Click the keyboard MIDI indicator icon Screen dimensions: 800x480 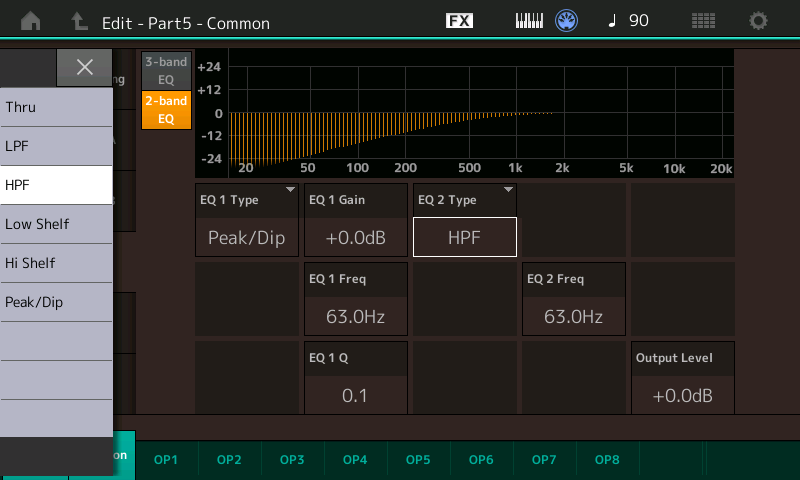click(529, 21)
